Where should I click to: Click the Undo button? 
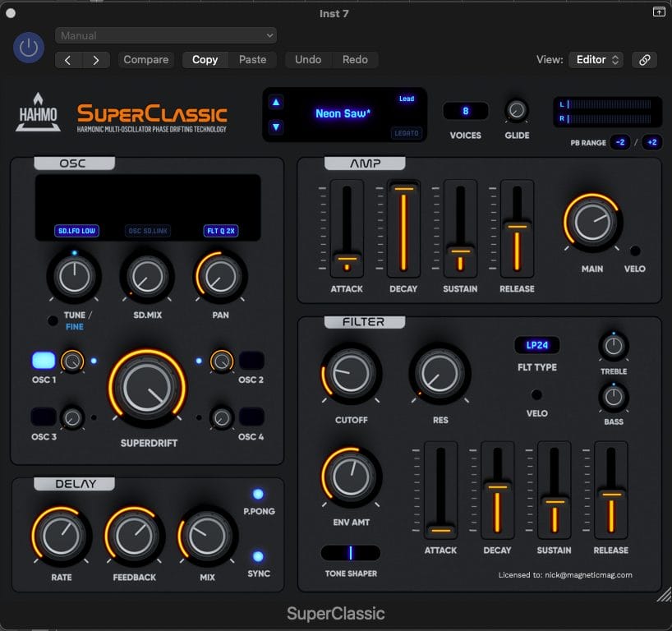(x=308, y=60)
